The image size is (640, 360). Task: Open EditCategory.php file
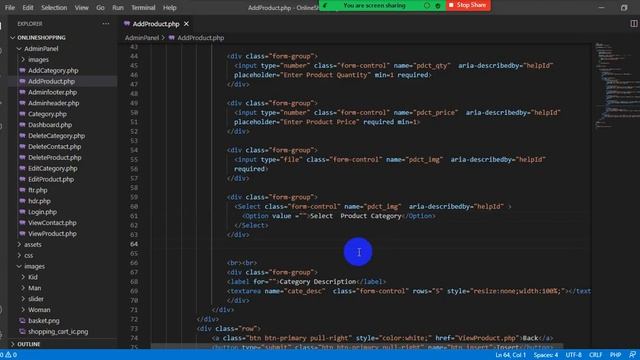53,169
